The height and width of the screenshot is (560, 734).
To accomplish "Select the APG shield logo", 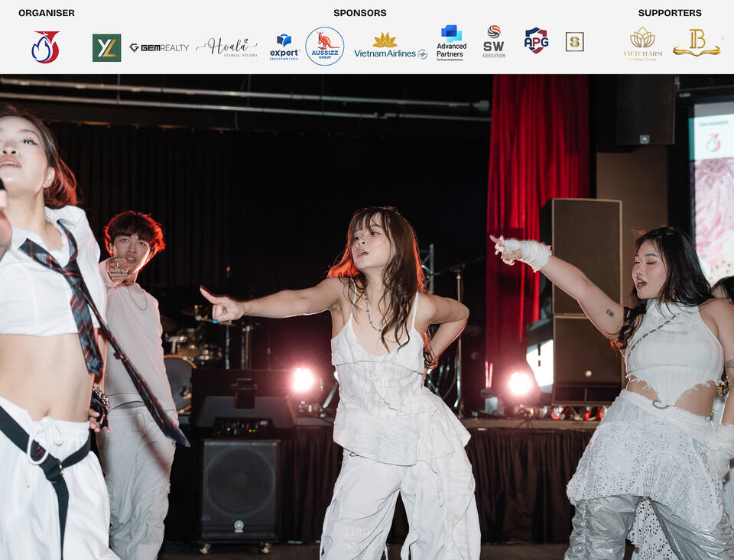I will (536, 40).
